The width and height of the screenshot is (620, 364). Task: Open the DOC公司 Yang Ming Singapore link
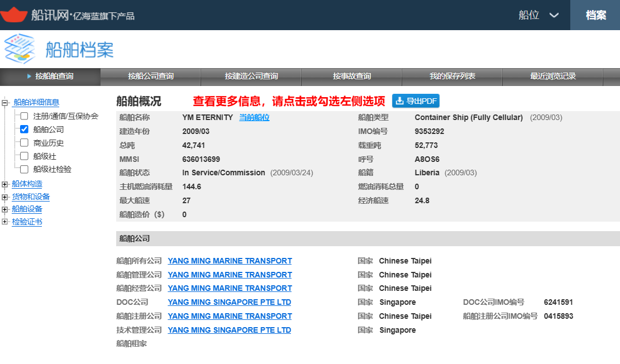click(229, 302)
